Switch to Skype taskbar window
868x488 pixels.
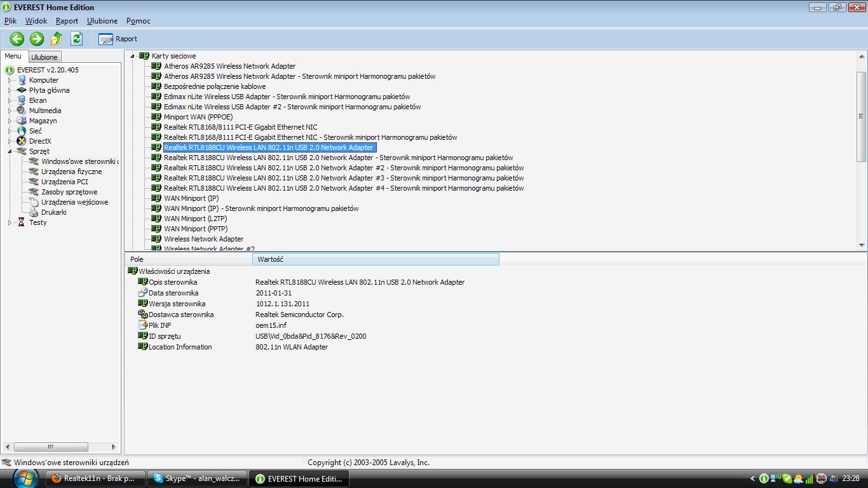pos(197,478)
